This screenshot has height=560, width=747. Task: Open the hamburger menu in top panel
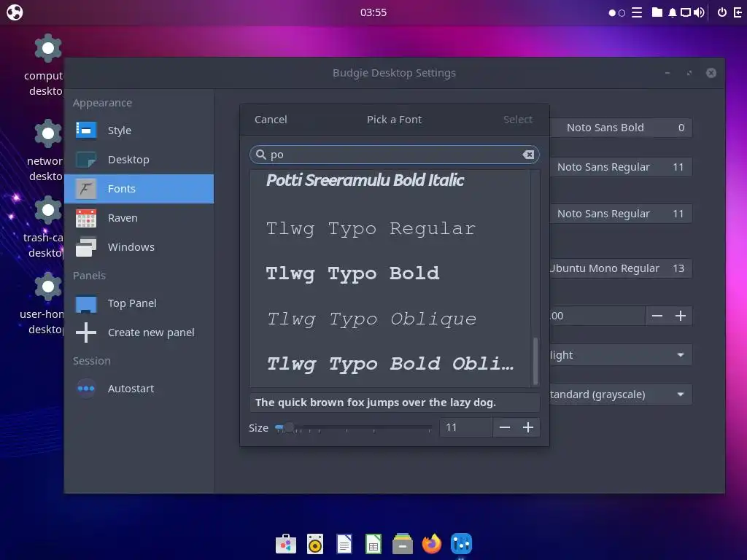(637, 12)
